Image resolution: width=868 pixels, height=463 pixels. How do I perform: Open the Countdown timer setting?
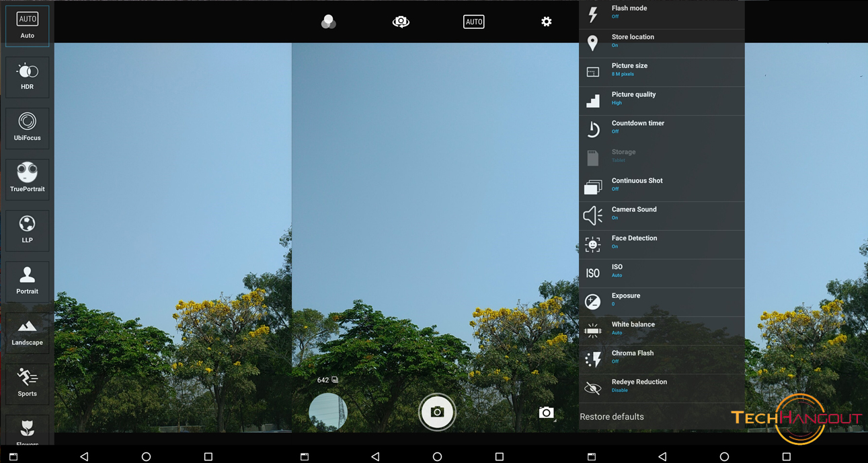pyautogui.click(x=662, y=129)
